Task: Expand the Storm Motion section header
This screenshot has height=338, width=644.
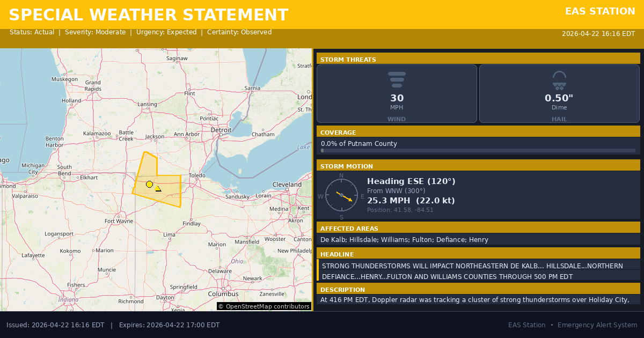Action: [478, 166]
